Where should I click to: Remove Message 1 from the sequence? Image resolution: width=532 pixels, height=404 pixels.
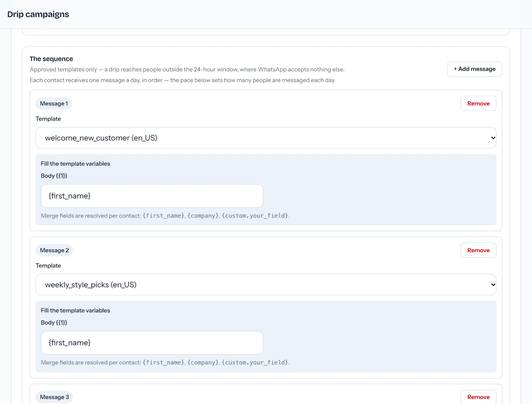478,103
